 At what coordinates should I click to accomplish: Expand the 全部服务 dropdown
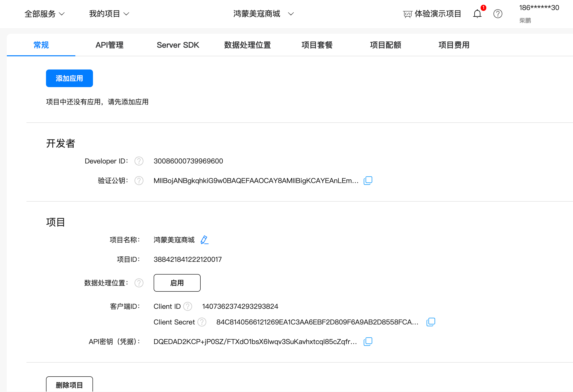click(x=44, y=14)
